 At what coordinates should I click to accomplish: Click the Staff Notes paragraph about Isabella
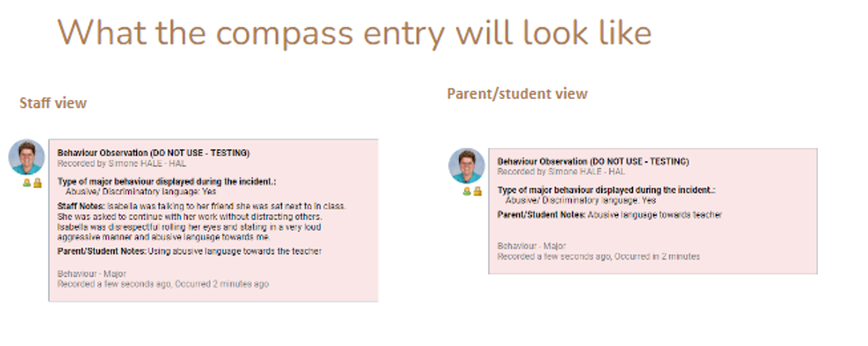point(201,221)
